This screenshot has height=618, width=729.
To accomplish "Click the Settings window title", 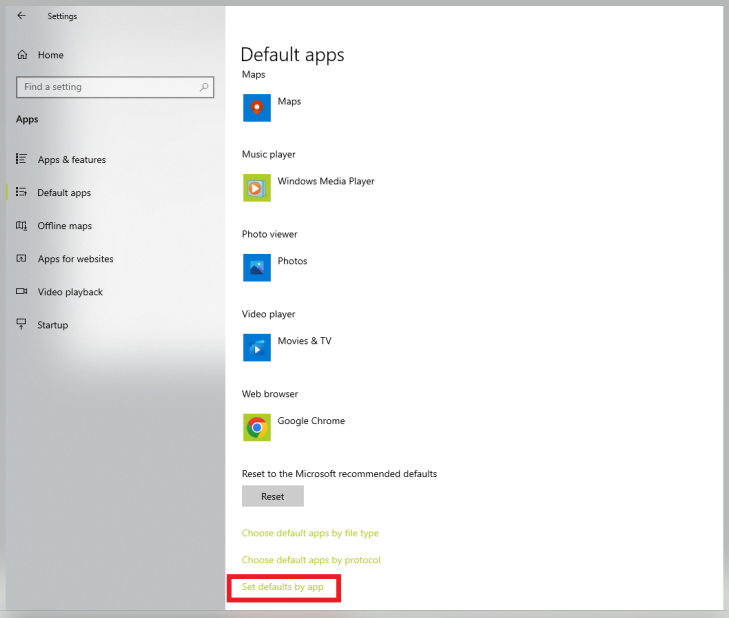I will click(62, 16).
